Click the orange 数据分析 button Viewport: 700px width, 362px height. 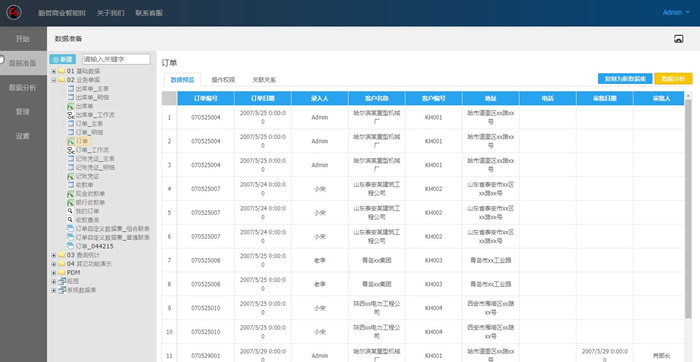[x=673, y=79]
